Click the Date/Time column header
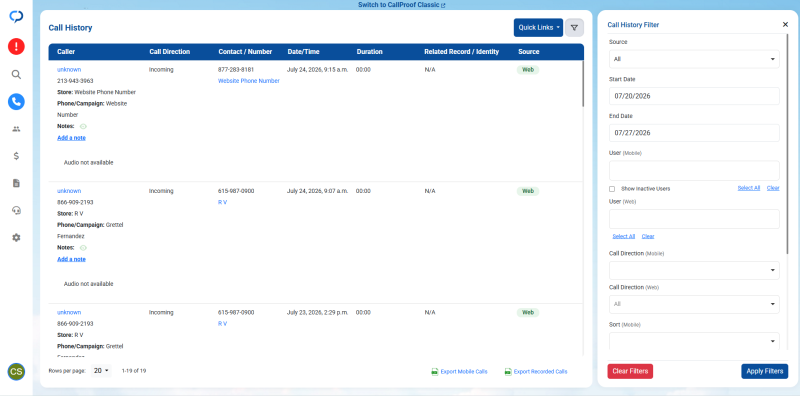This screenshot has width=800, height=396. [x=303, y=52]
